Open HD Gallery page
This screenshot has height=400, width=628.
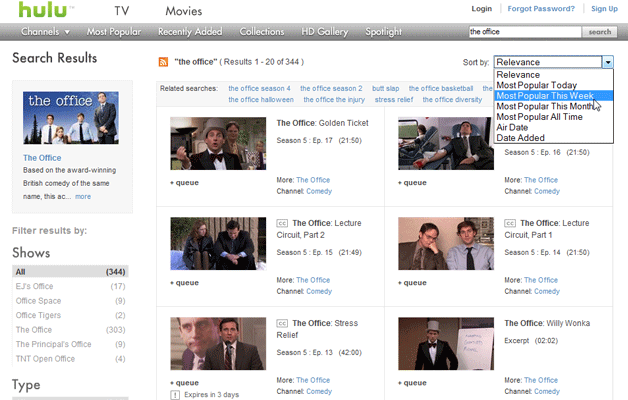point(325,32)
